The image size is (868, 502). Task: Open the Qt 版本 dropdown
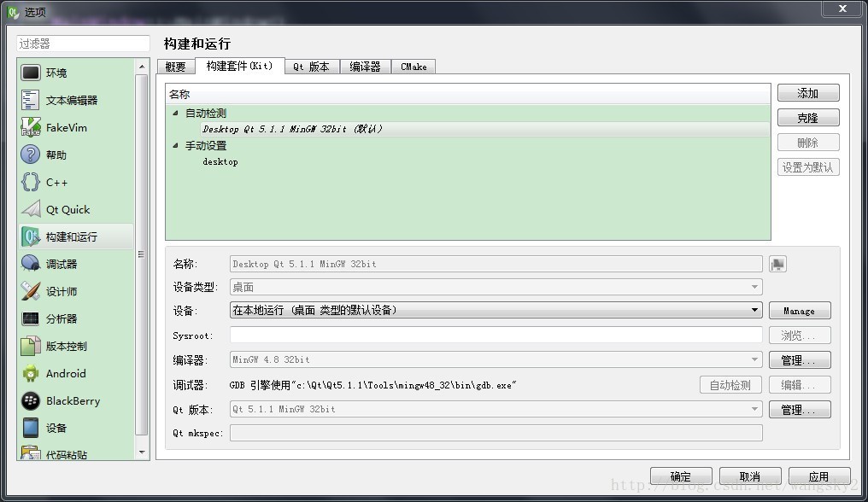point(496,409)
